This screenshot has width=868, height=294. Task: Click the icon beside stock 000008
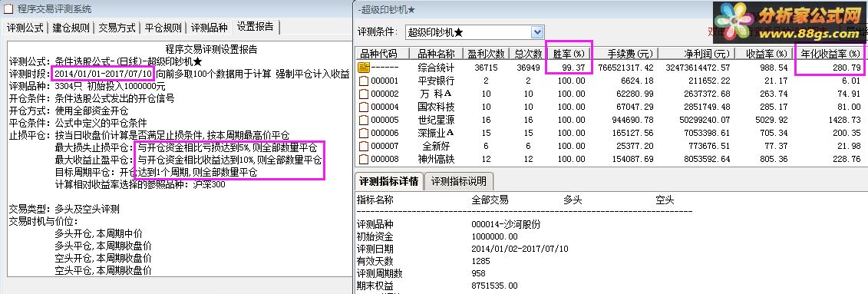tap(364, 160)
